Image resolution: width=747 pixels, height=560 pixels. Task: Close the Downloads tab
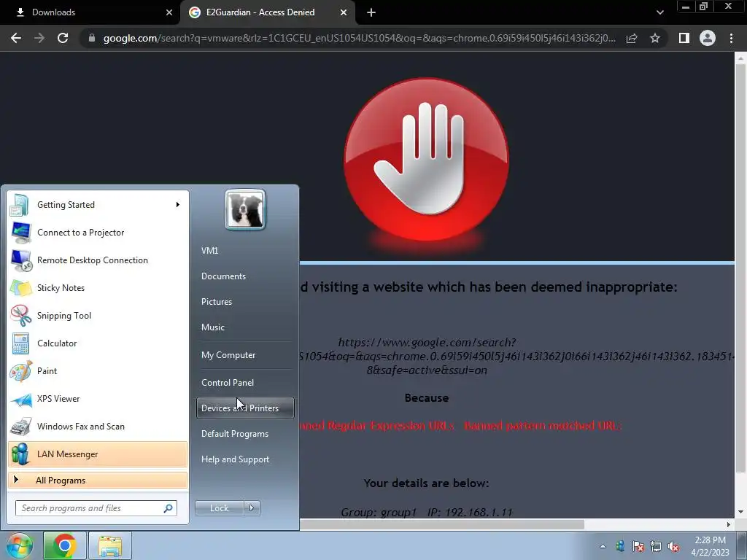[169, 12]
